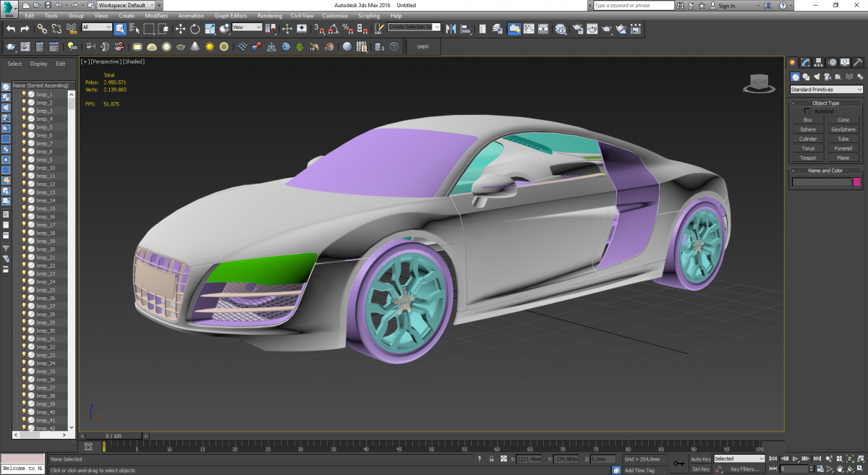Choose the Select and Move tool
The height and width of the screenshot is (475, 868).
[180, 29]
